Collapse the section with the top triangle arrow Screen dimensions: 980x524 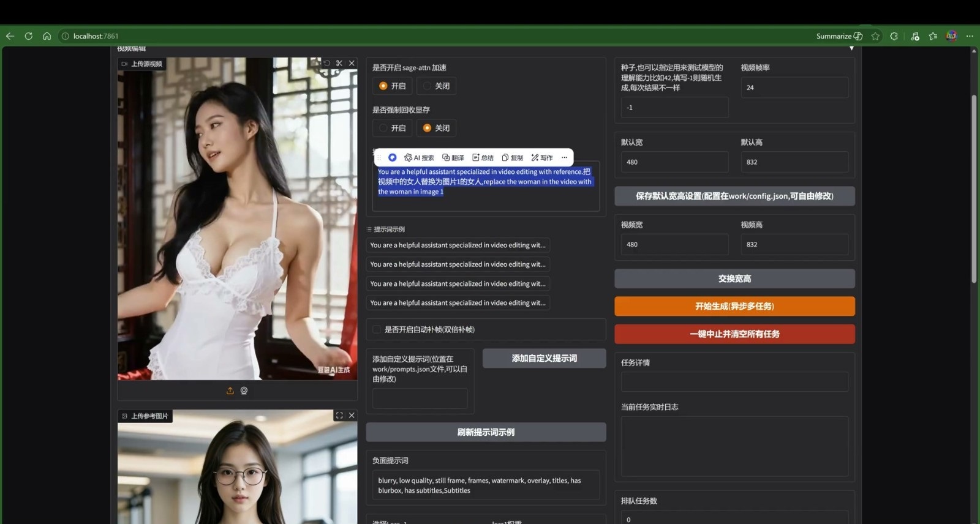(x=851, y=48)
